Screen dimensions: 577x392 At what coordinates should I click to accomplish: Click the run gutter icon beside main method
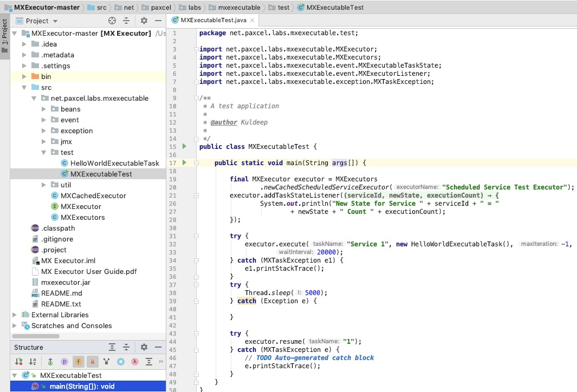coord(184,162)
